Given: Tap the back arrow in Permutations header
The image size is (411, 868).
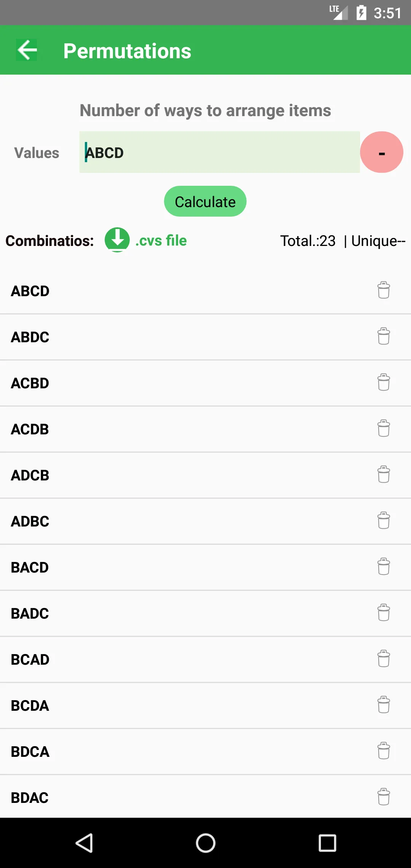Looking at the screenshot, I should [27, 50].
